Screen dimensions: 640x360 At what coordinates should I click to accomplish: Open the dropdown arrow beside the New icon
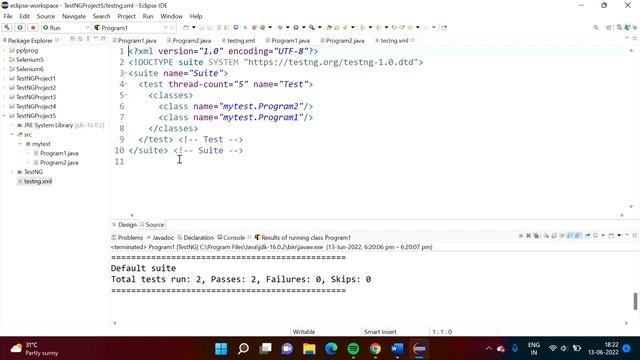[x=193, y=27]
